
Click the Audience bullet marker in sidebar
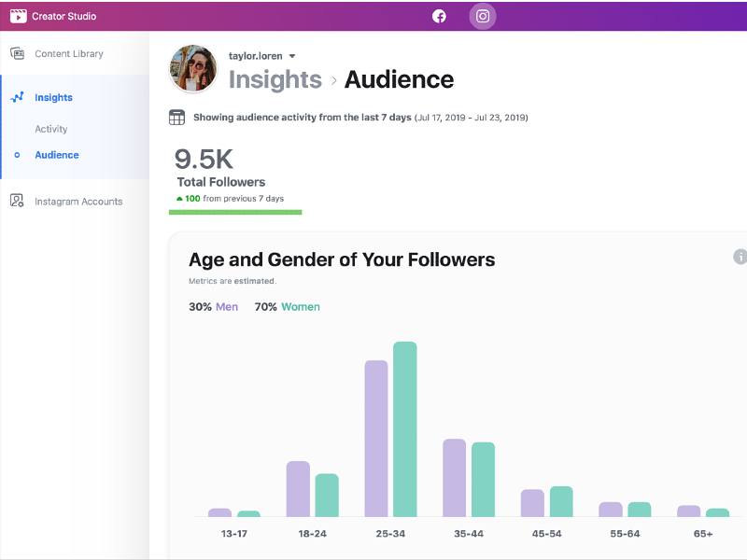17,155
